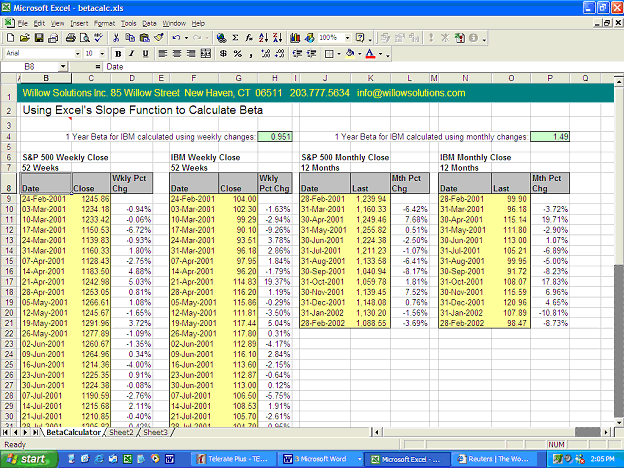Select row 15 header
Screen dimensions: 624x468
click(x=9, y=261)
